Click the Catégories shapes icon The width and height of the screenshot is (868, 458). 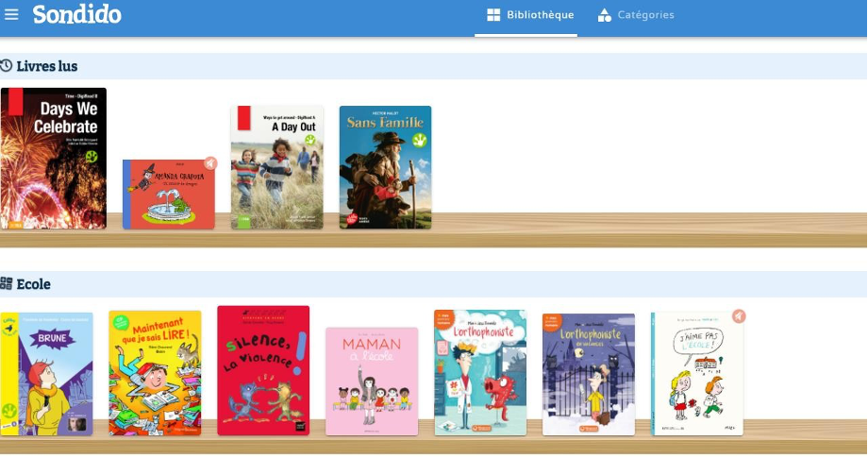coord(605,15)
